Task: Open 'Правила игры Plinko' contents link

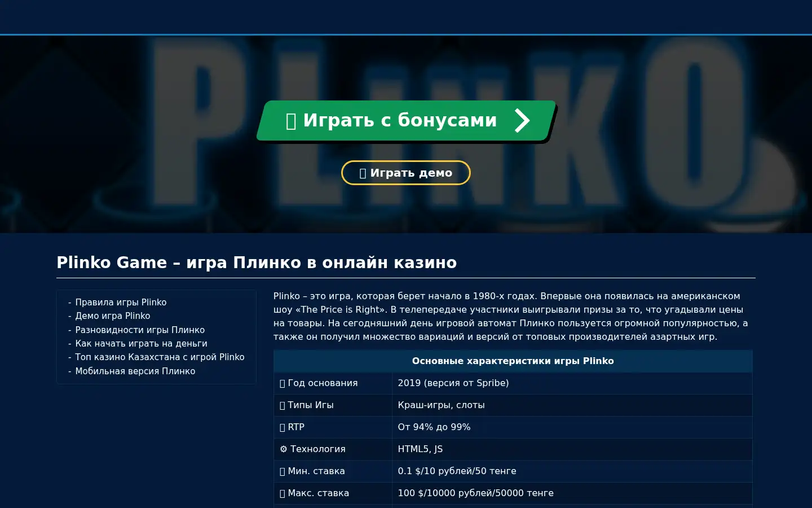Action: (121, 303)
